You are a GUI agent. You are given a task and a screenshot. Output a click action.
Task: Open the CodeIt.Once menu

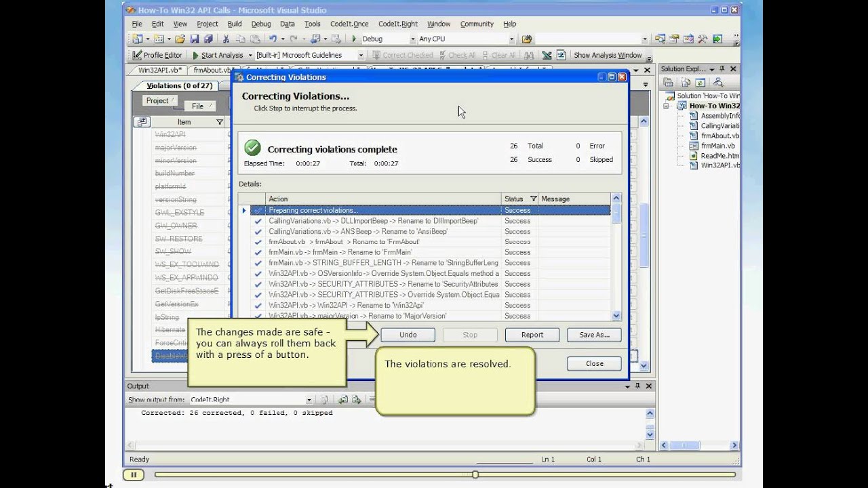click(x=349, y=24)
